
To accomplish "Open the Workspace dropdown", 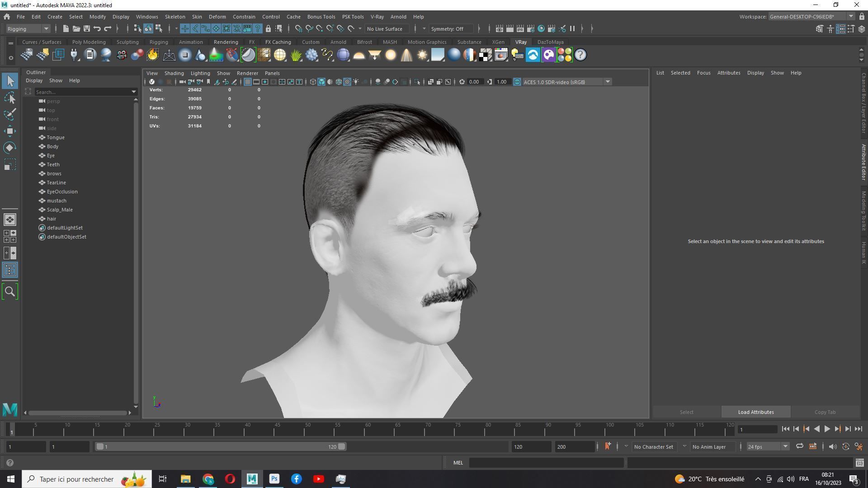I will [811, 17].
